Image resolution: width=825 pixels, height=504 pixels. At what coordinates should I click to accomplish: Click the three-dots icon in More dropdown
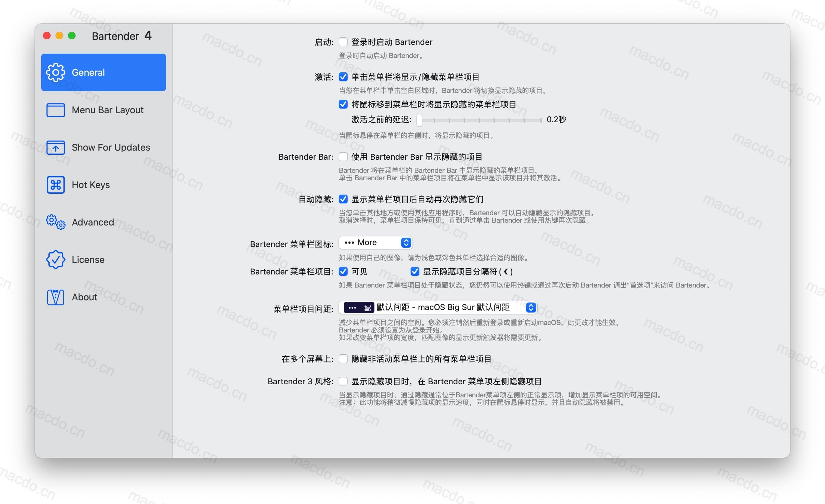pos(349,243)
